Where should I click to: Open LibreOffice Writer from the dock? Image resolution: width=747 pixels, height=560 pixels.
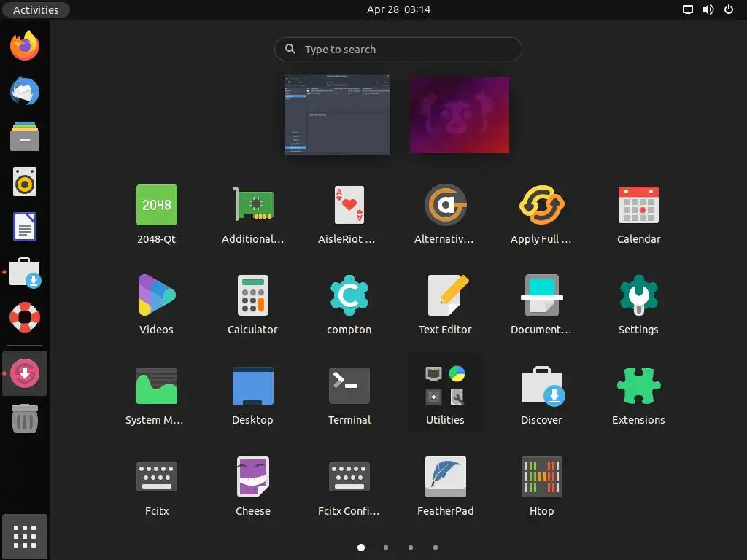point(25,227)
